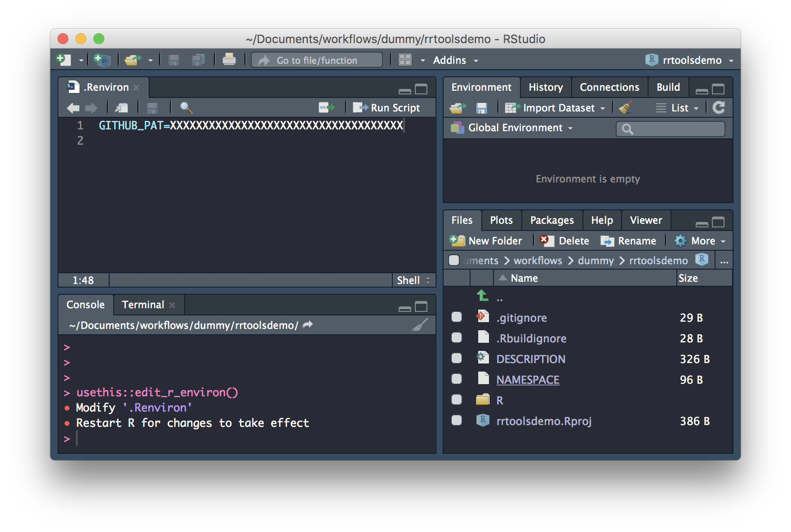Image resolution: width=791 pixels, height=532 pixels.
Task: Check the box next to NAMESPACE
Action: 457,379
